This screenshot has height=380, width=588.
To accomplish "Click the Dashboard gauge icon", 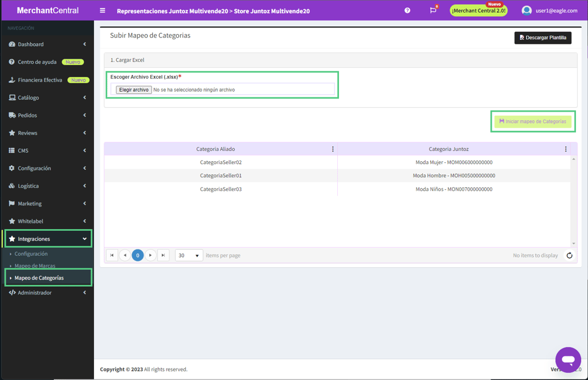I will pos(11,44).
